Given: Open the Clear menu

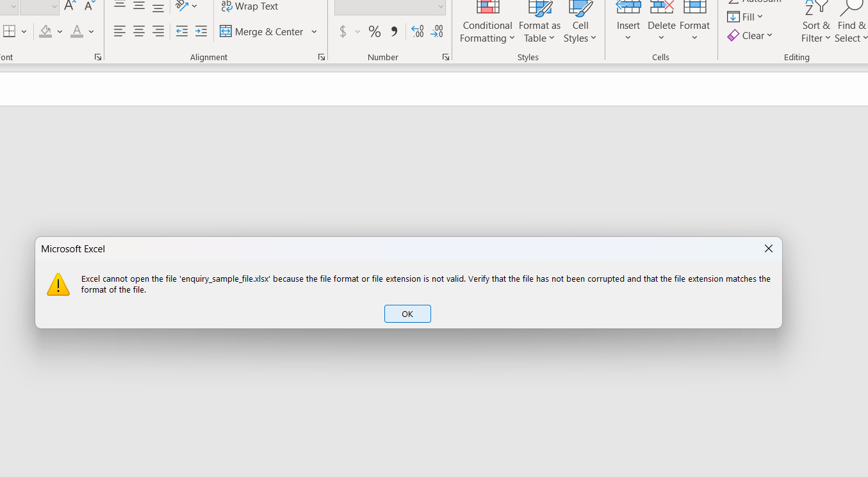Looking at the screenshot, I should tap(750, 36).
